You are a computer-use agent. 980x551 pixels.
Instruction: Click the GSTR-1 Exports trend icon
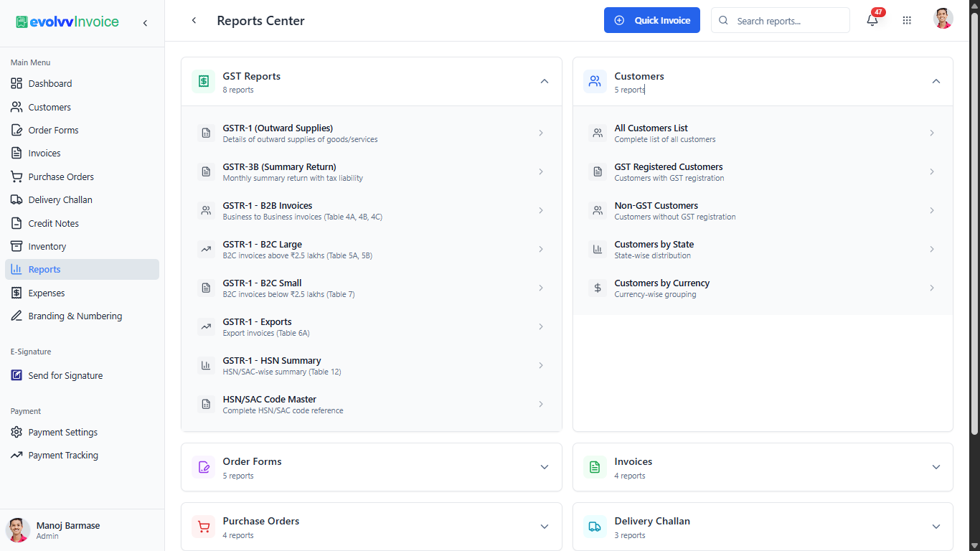(206, 326)
